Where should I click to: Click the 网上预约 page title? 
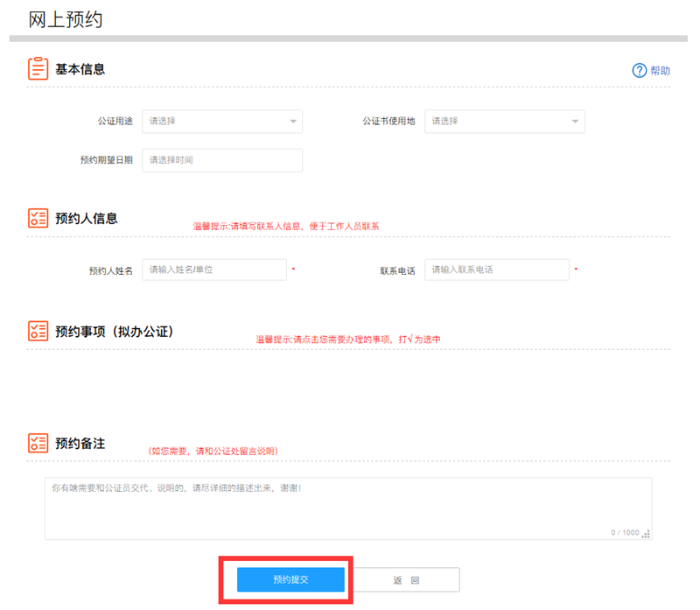click(66, 19)
